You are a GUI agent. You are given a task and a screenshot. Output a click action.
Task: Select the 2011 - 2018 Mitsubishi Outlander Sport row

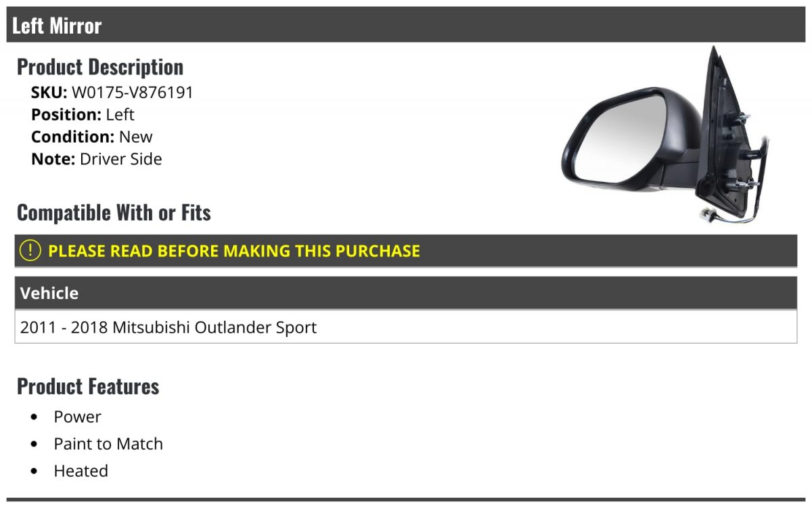406,327
